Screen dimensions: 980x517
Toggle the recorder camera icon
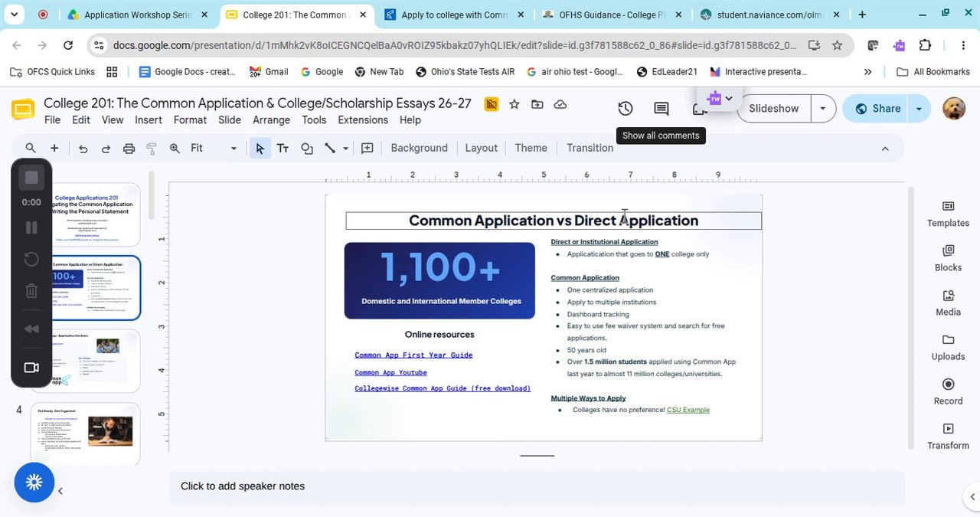click(x=31, y=368)
